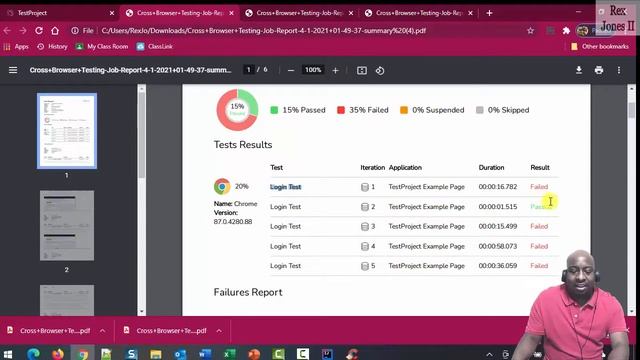Go forward with the browser forward arrow

[23, 31]
